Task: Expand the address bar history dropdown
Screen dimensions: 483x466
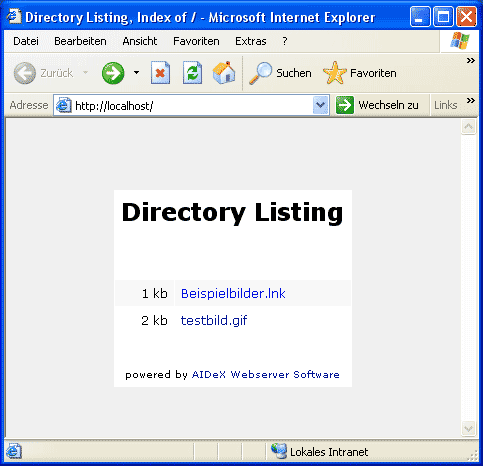Action: (321, 105)
